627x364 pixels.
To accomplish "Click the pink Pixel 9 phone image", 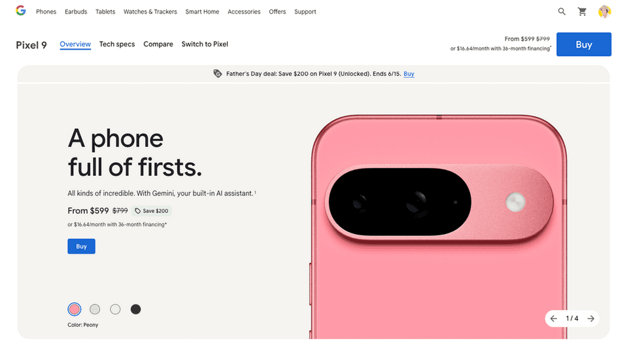I will click(439, 227).
